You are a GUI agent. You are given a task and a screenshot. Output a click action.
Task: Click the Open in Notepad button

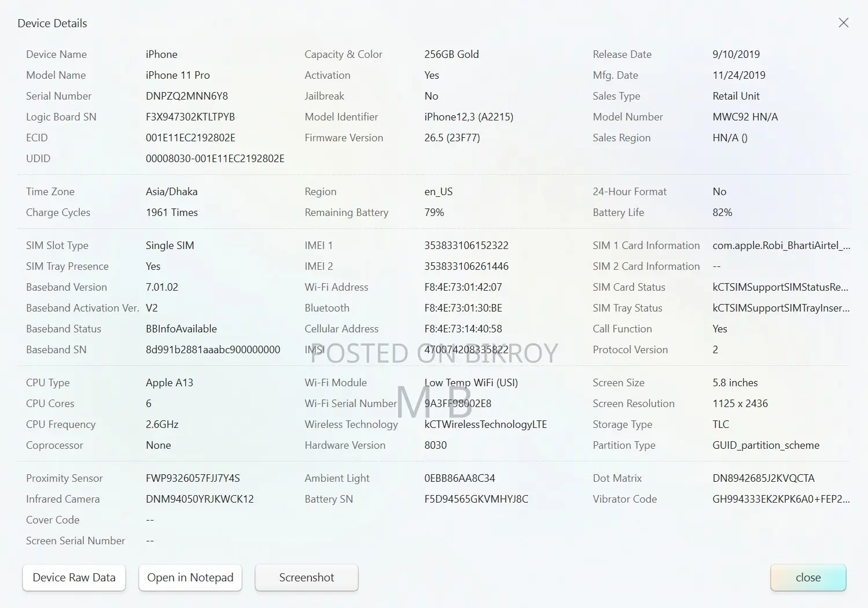coord(190,577)
